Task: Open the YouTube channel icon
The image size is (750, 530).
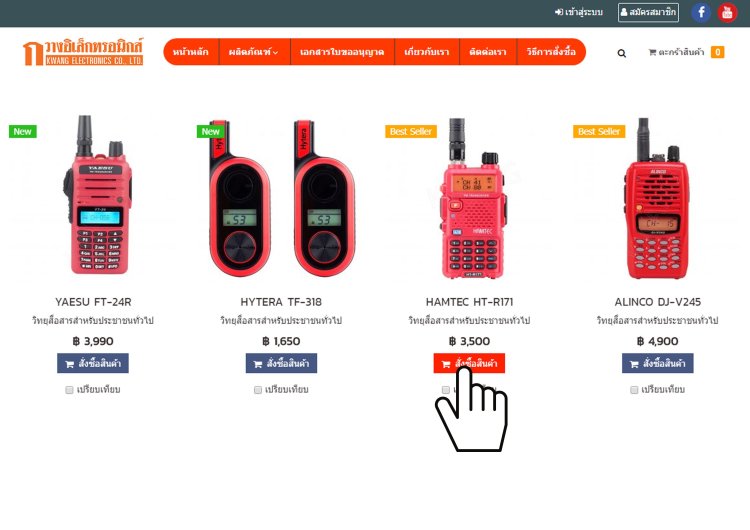Action: click(x=727, y=12)
